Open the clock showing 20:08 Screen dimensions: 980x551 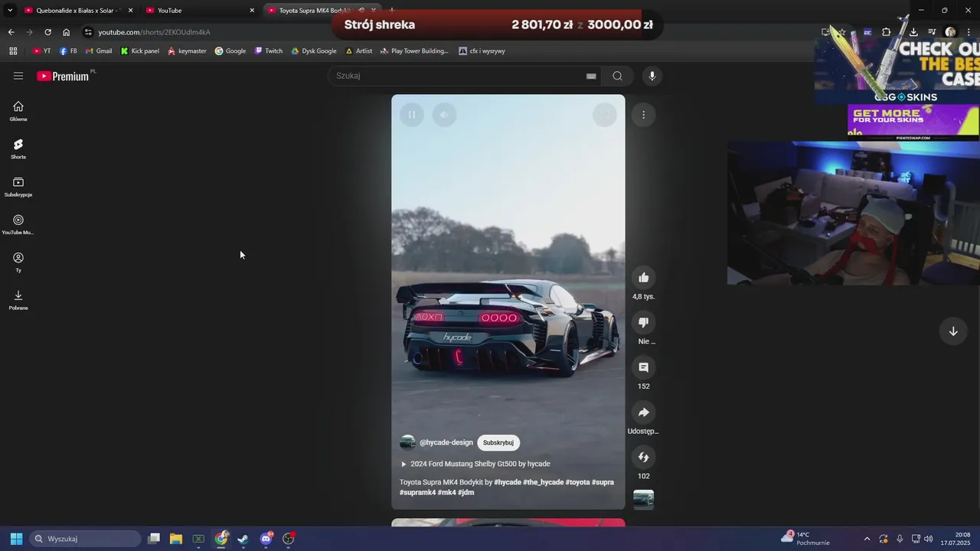pyautogui.click(x=955, y=539)
